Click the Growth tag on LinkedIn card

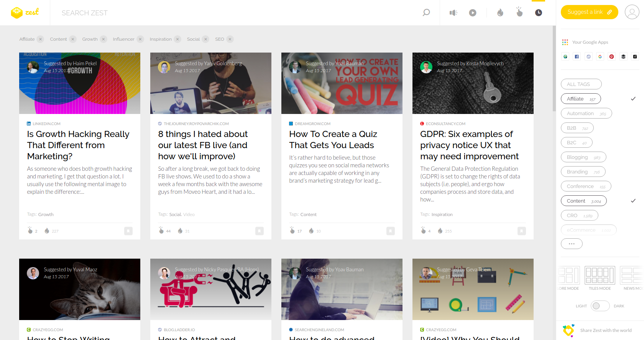46,215
